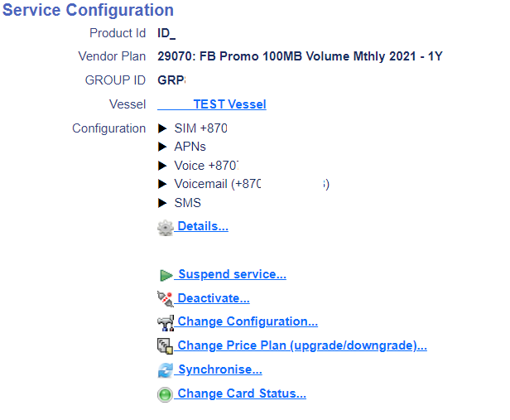Click the Deactivate... link text

tap(214, 298)
